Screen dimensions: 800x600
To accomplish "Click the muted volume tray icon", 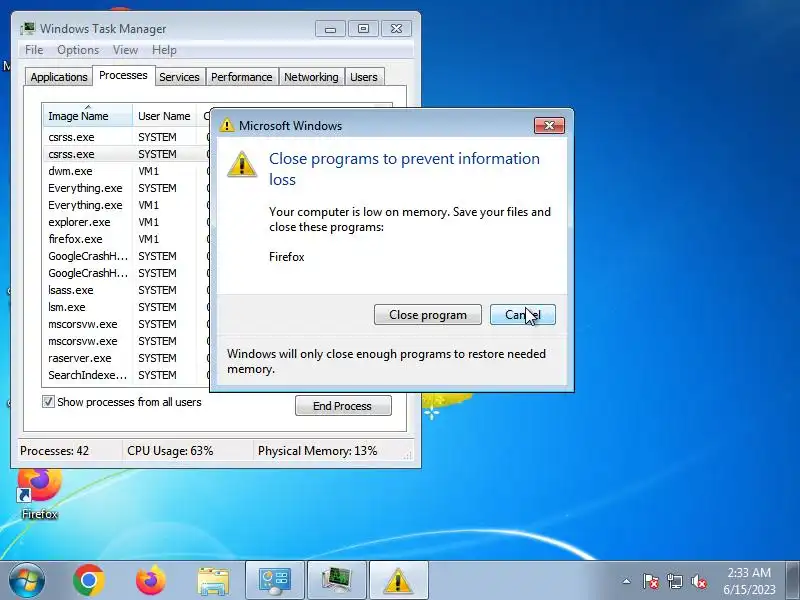I will (699, 581).
